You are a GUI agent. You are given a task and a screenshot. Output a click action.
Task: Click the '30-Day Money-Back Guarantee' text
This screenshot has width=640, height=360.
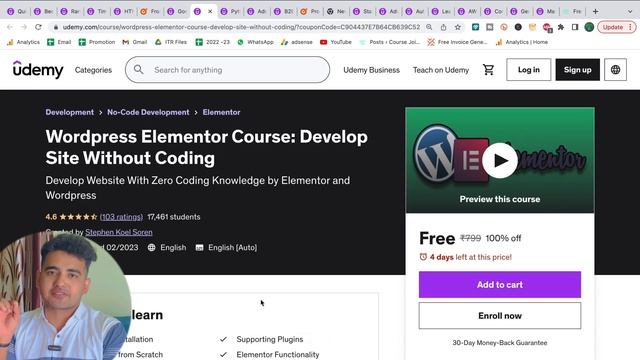[500, 343]
